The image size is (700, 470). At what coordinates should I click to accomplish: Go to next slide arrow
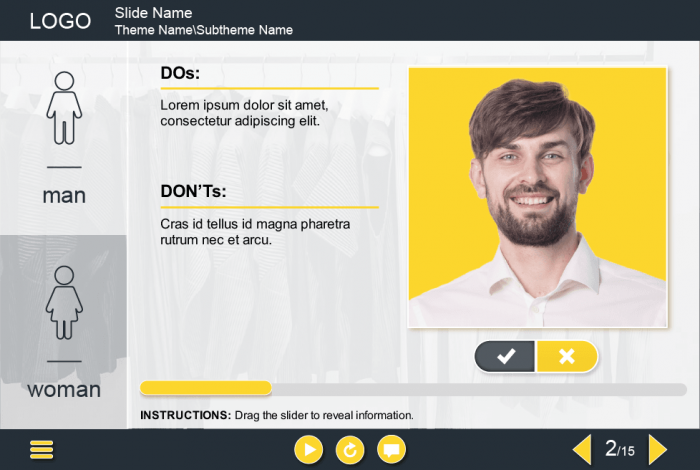(x=658, y=449)
